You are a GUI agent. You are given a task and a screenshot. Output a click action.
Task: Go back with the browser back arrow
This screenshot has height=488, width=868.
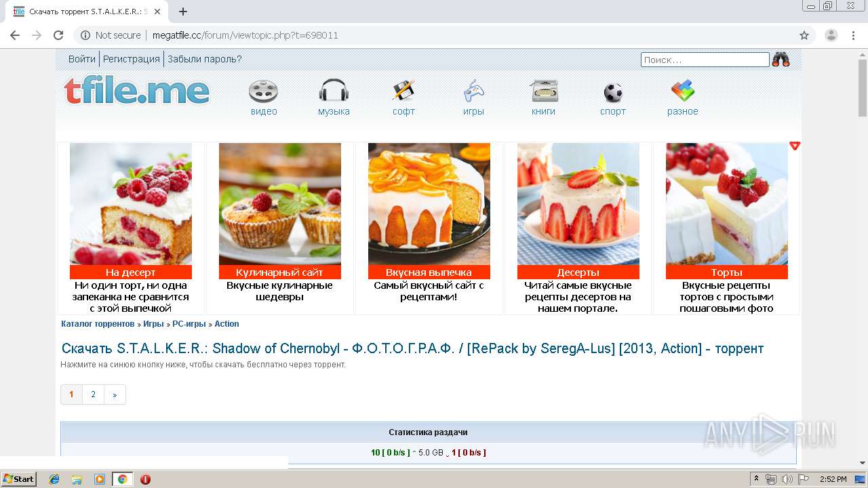pos(15,35)
